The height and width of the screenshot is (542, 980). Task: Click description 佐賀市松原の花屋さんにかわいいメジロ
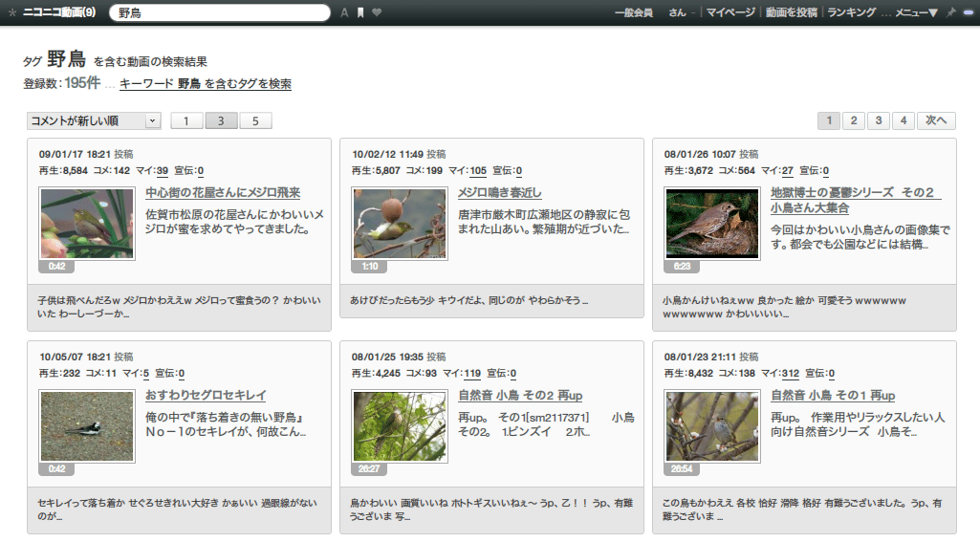coord(234,222)
